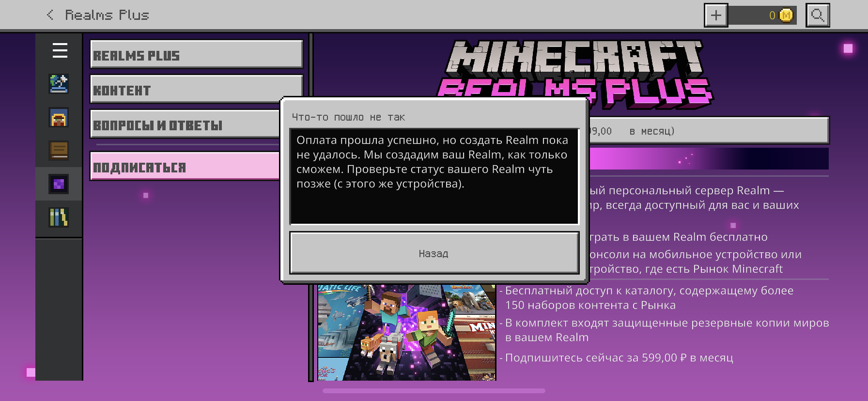Click the Realms Plus promo artwork thumbnail
The image size is (868, 401).
point(407,332)
